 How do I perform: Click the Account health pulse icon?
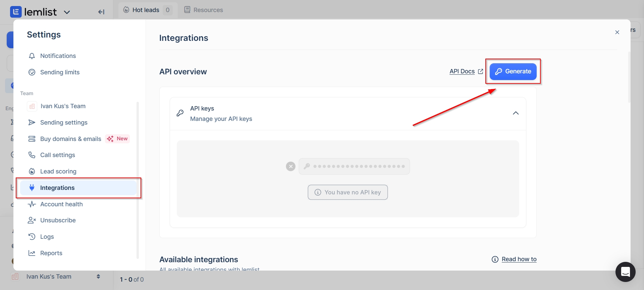coord(32,204)
